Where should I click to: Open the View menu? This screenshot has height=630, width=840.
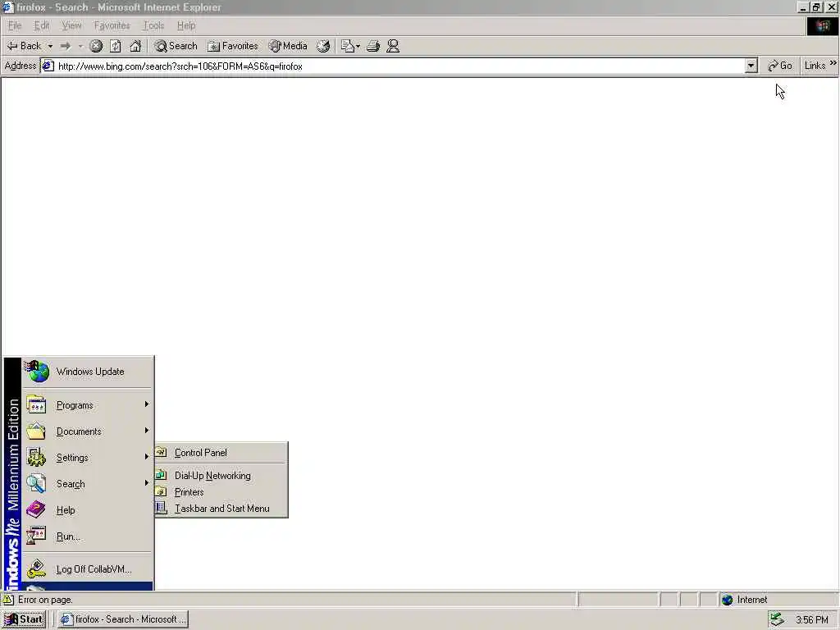71,25
